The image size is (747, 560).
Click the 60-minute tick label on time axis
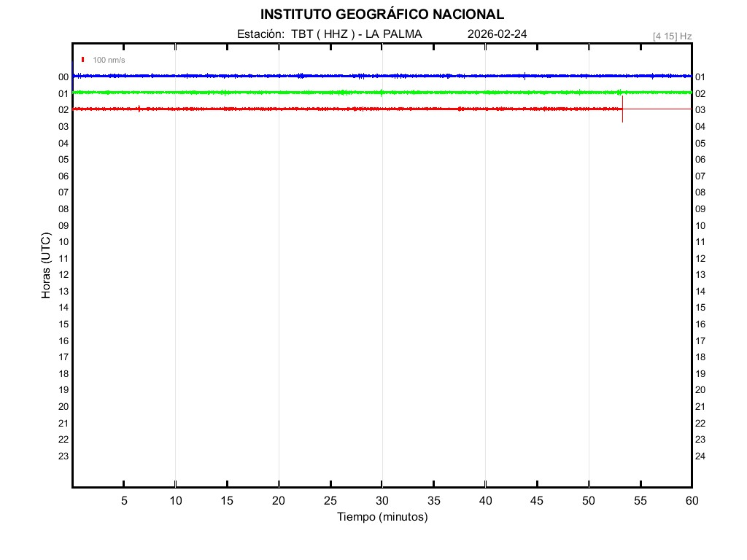tap(692, 500)
